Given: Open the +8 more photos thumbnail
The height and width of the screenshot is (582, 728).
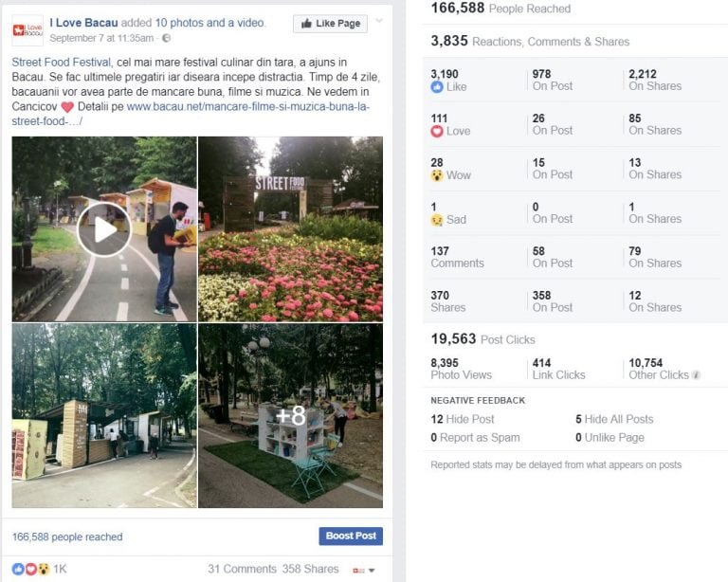Looking at the screenshot, I should 291,416.
